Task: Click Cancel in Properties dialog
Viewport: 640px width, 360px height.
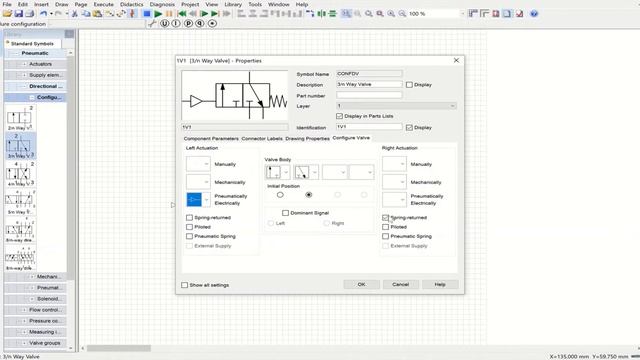Action: pos(400,284)
